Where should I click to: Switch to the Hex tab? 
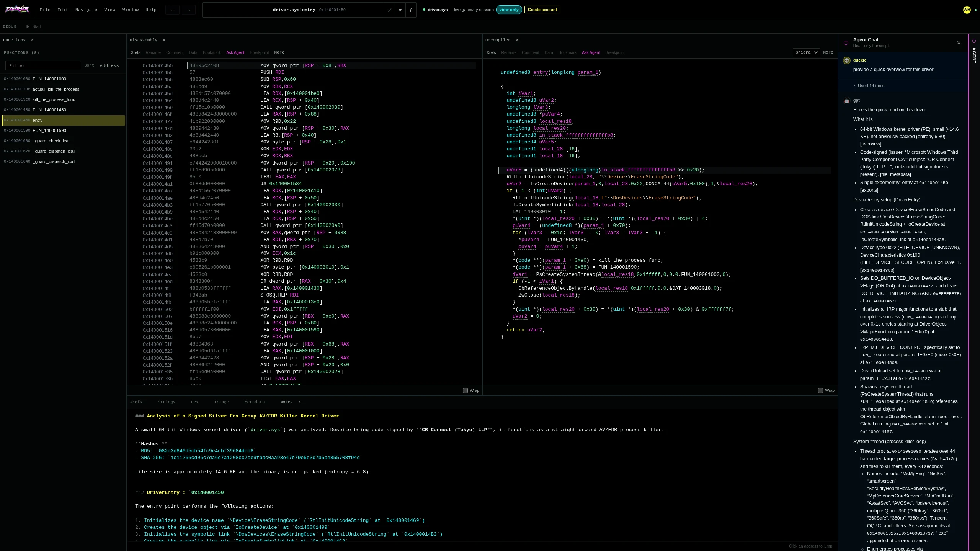click(194, 402)
